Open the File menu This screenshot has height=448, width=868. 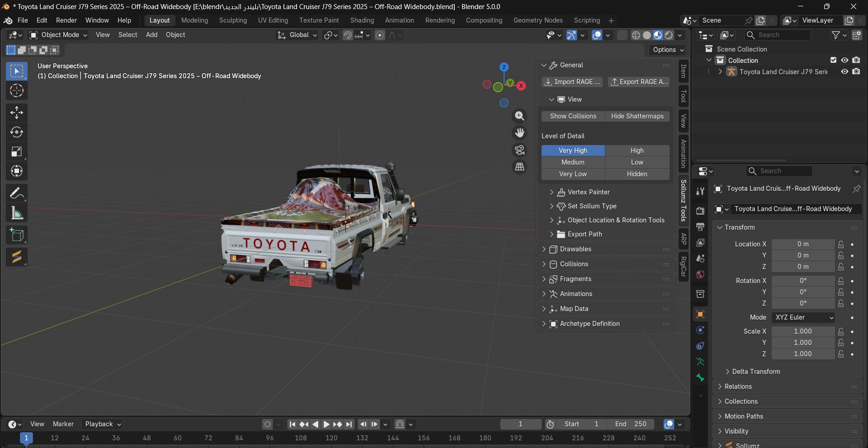23,20
